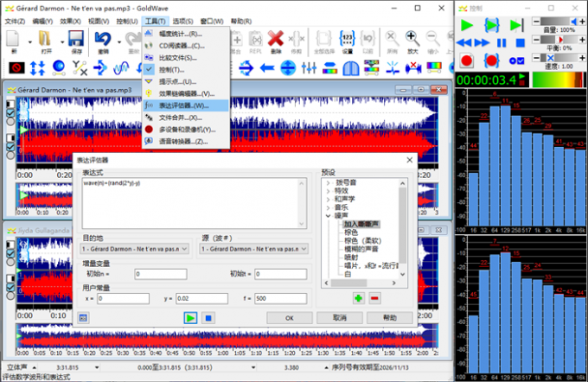This screenshot has width=588, height=382.
Task: Toggle the checked 控制(T) menu item
Action: pyautogui.click(x=186, y=70)
